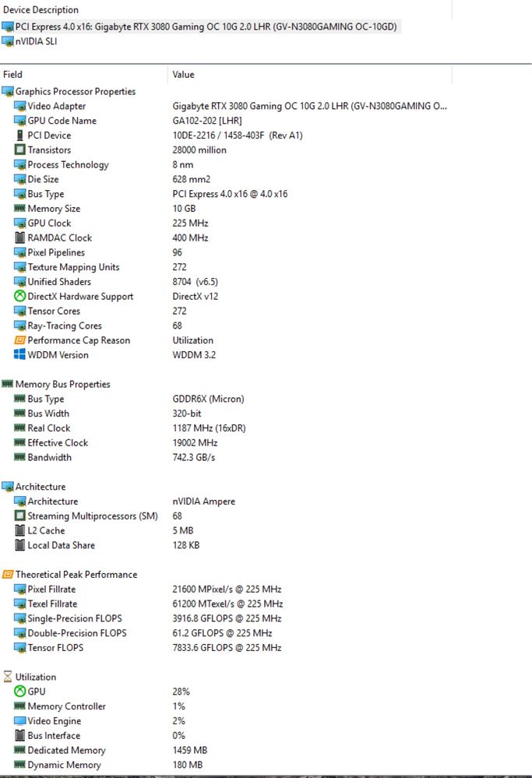Click the DirectX Hardware Support Xbox icon
Image resolution: width=532 pixels, height=778 pixels.
coord(19,296)
